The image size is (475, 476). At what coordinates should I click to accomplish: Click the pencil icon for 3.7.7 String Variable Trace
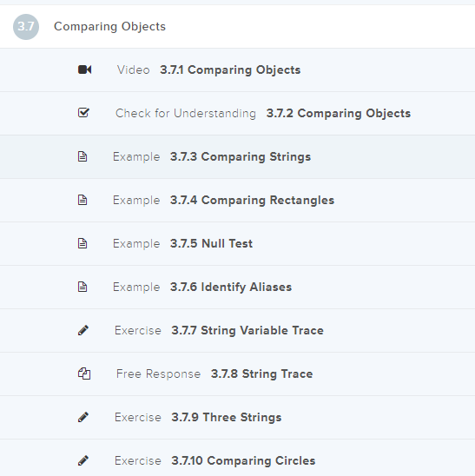pos(83,330)
